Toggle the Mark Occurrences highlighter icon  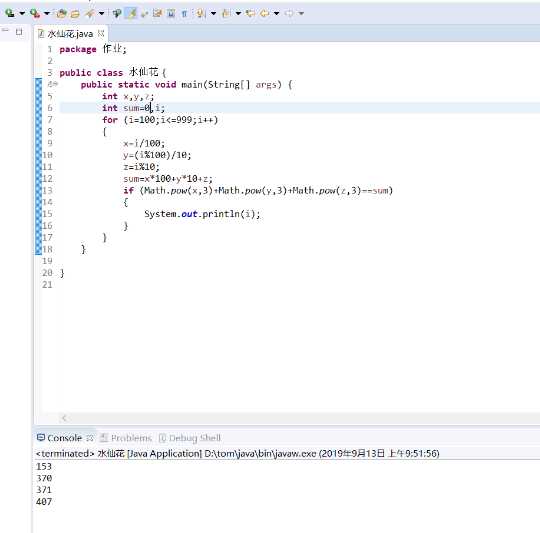[131, 13]
